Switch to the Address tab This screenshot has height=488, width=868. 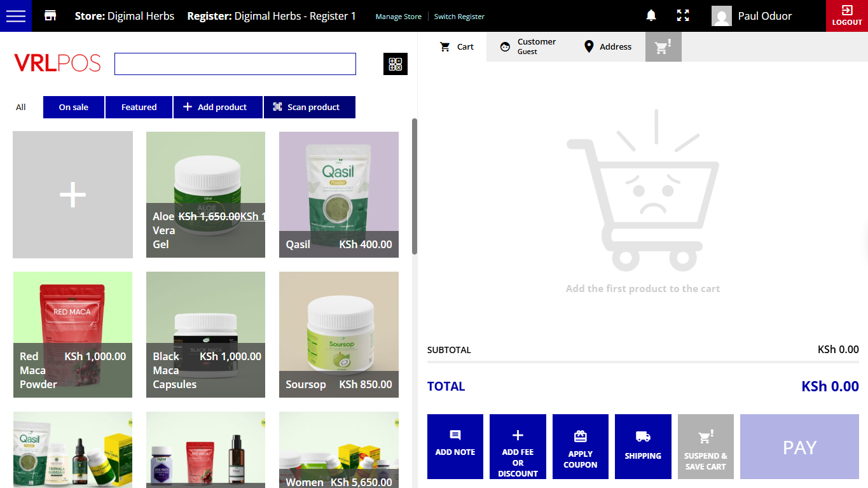tap(608, 46)
